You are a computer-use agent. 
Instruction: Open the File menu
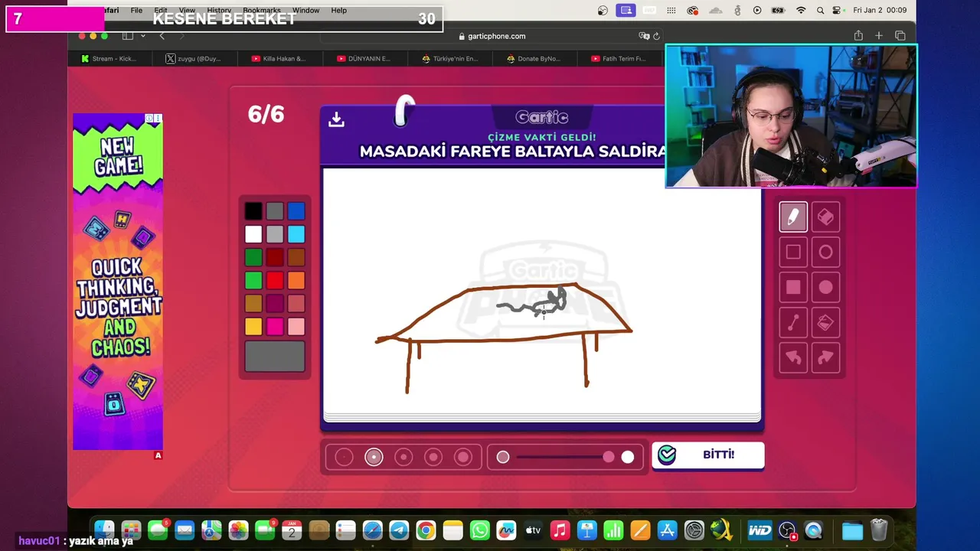tap(136, 10)
